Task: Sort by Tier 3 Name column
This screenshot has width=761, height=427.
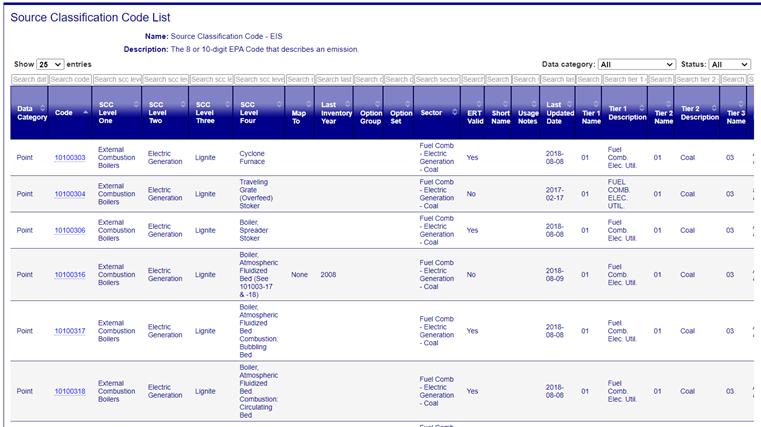Action: tap(734, 113)
